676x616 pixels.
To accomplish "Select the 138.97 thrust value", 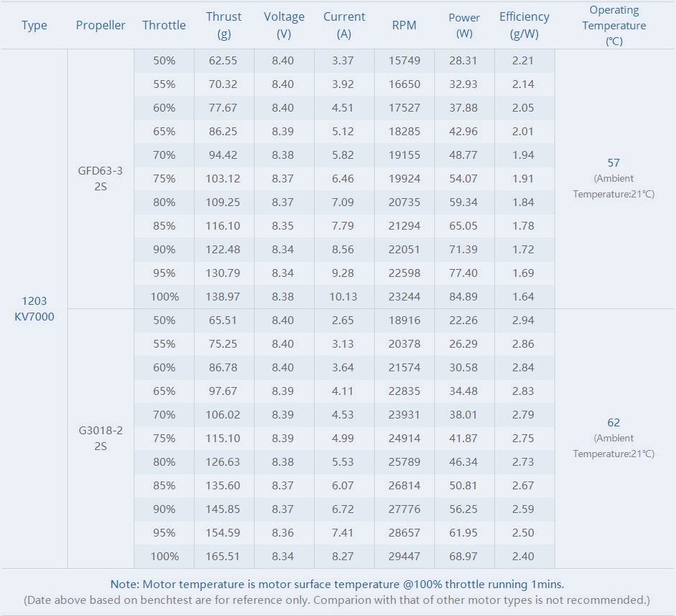I will [x=224, y=296].
